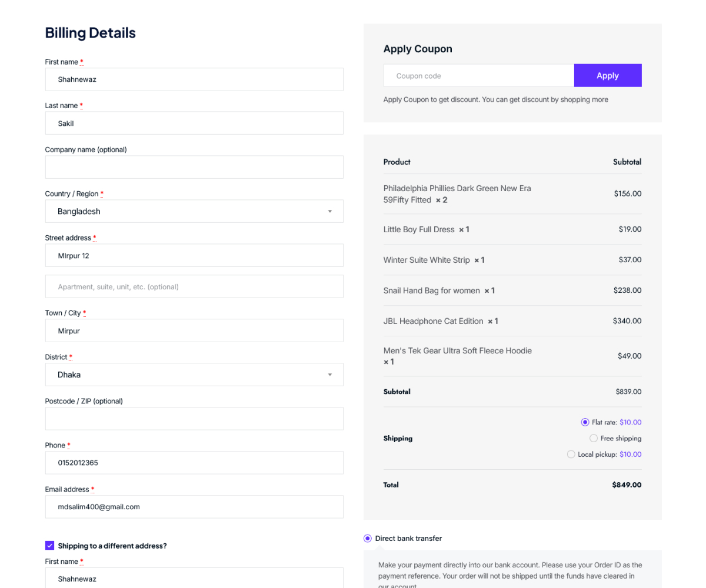The height and width of the screenshot is (588, 706).
Task: Click the Postcode / ZIP field
Action: coord(194,419)
